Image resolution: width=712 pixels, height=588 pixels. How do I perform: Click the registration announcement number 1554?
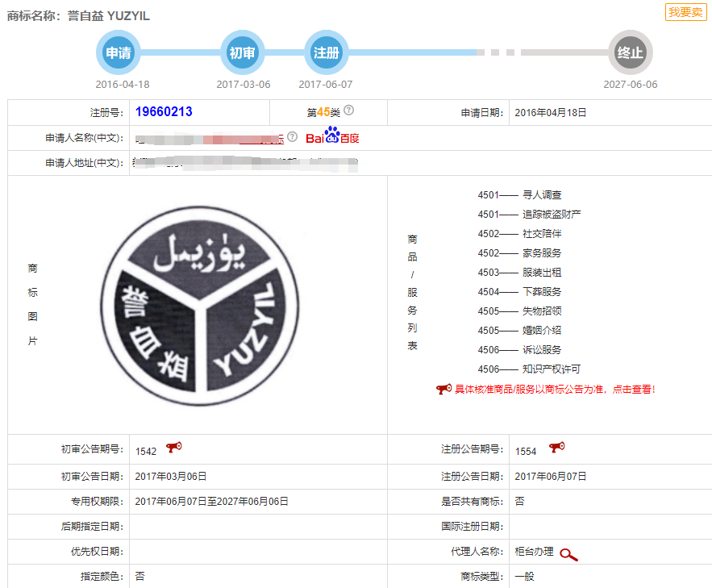coord(526,452)
